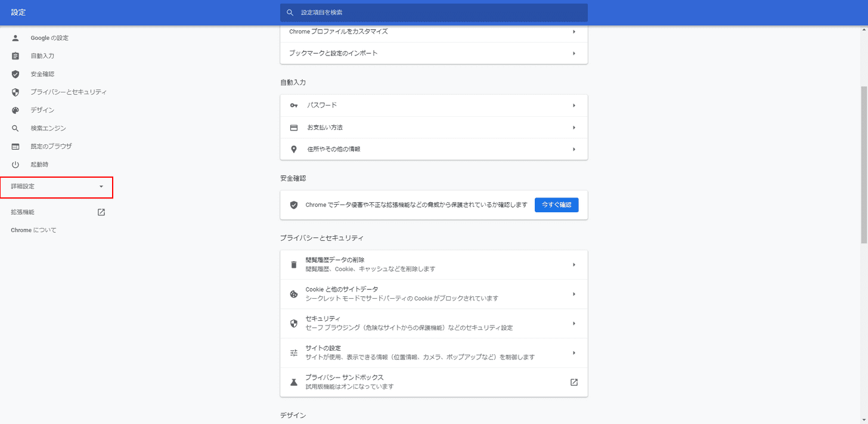The height and width of the screenshot is (424, 868).
Task: Click the shield icon in the 安全確認 card
Action: click(294, 205)
